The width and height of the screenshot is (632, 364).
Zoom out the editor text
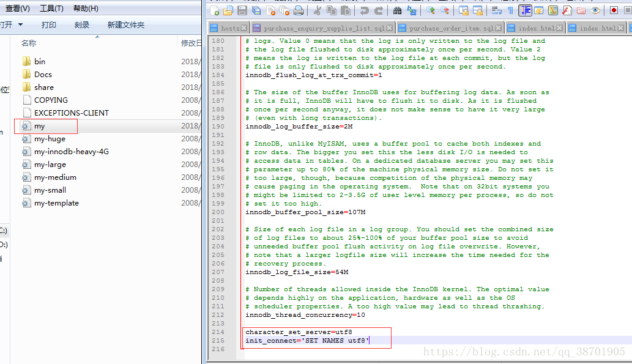pos(445,10)
